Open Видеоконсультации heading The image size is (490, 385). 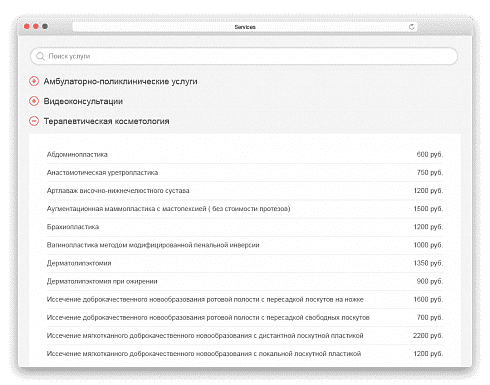point(83,101)
